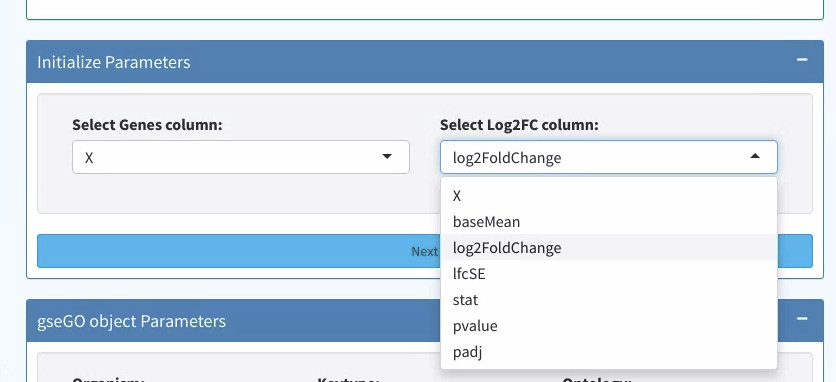This screenshot has width=836, height=382.
Task: Click the blue Next button
Action: tap(425, 251)
